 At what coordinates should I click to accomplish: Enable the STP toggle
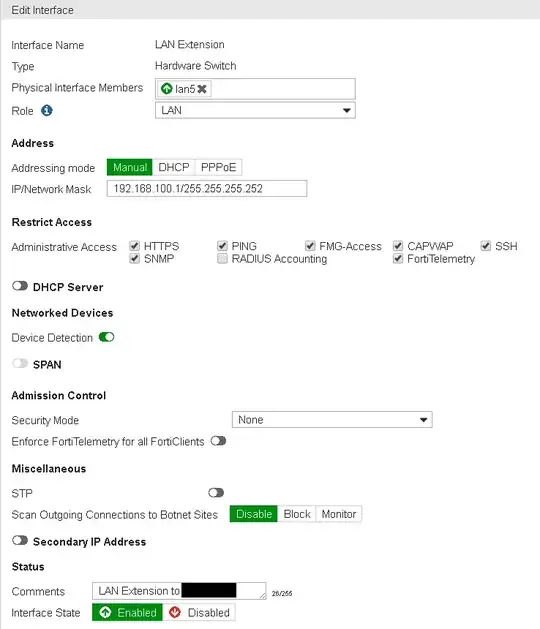[216, 493]
